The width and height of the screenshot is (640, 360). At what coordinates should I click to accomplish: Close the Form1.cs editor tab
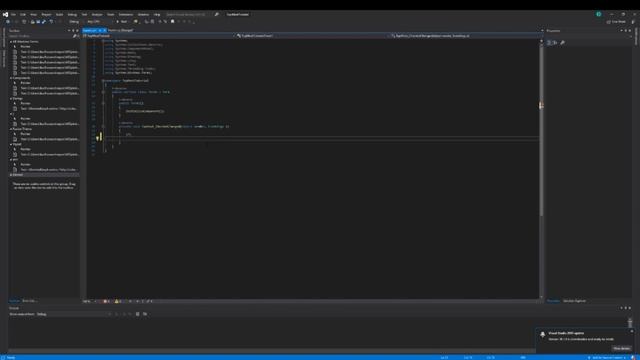pyautogui.click(x=104, y=30)
